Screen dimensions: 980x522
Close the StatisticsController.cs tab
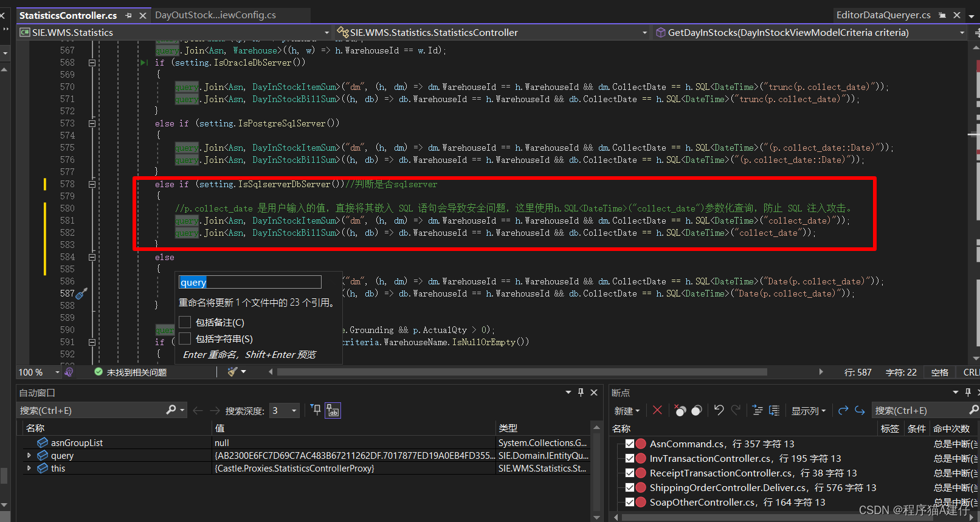click(143, 15)
